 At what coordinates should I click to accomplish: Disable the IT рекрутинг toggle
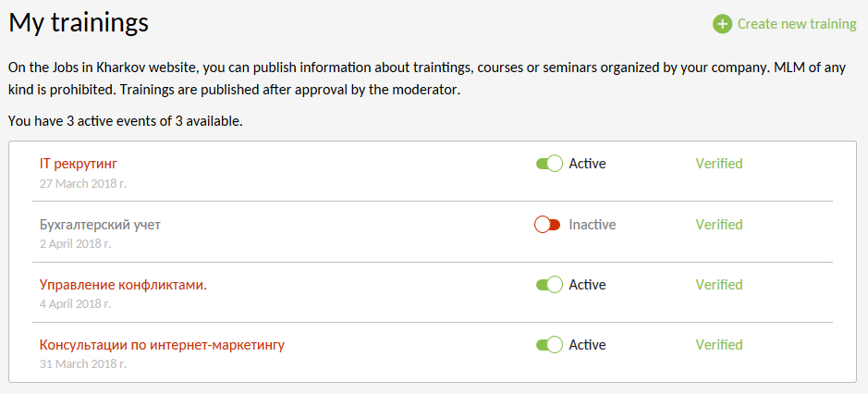(549, 164)
